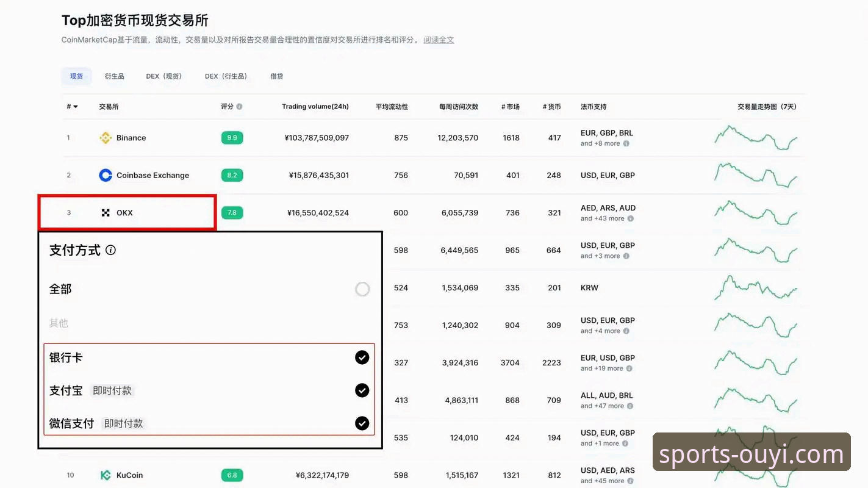Click the KuCoin 6.8 score badge
The width and height of the screenshot is (868, 488).
click(x=232, y=475)
